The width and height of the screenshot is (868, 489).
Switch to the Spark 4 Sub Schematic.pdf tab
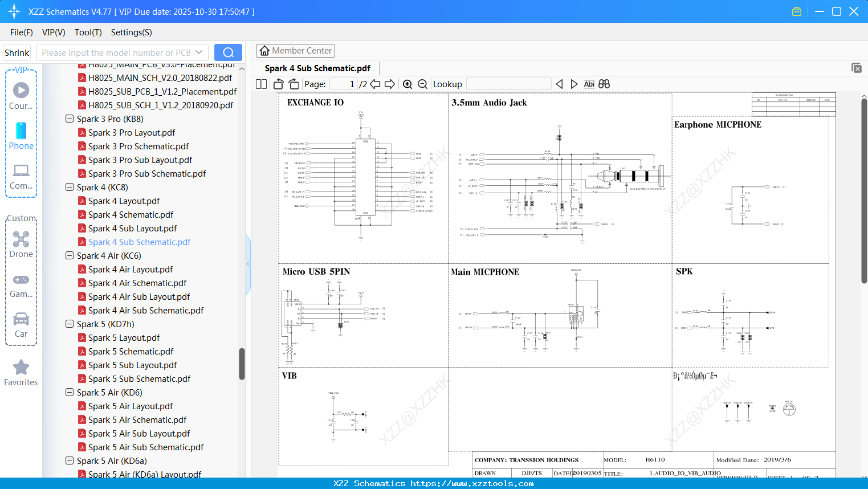point(317,68)
